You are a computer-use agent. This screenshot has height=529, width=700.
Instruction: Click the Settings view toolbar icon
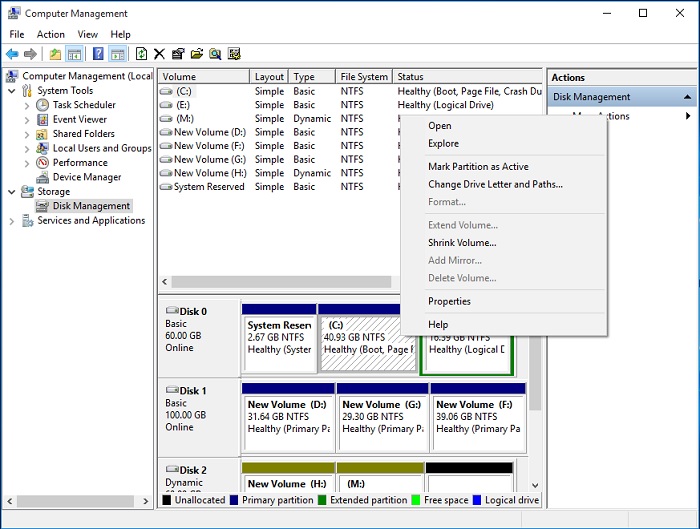[234, 54]
